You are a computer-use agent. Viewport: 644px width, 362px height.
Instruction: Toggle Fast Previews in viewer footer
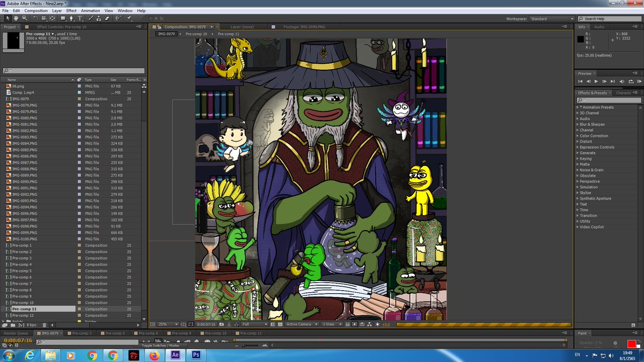pos(354,324)
